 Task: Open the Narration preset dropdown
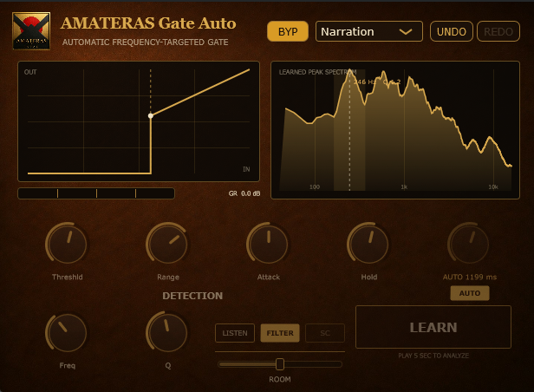(x=369, y=31)
